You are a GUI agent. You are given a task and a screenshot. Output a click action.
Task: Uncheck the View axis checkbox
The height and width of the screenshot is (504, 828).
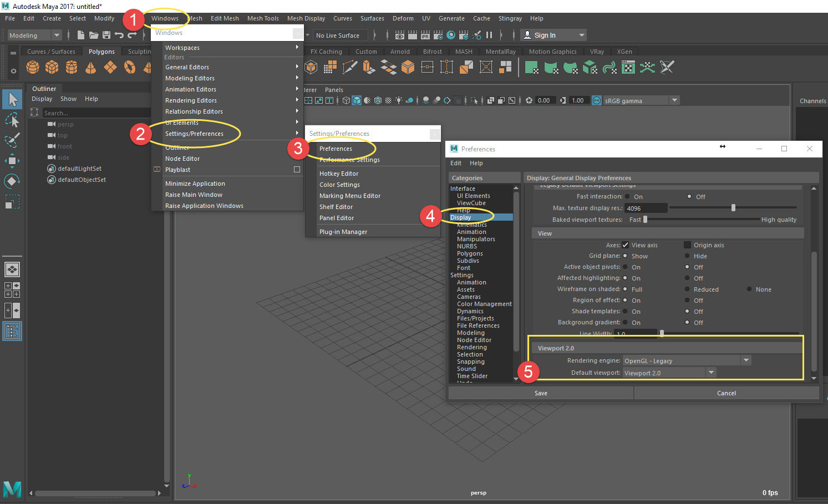coord(626,245)
